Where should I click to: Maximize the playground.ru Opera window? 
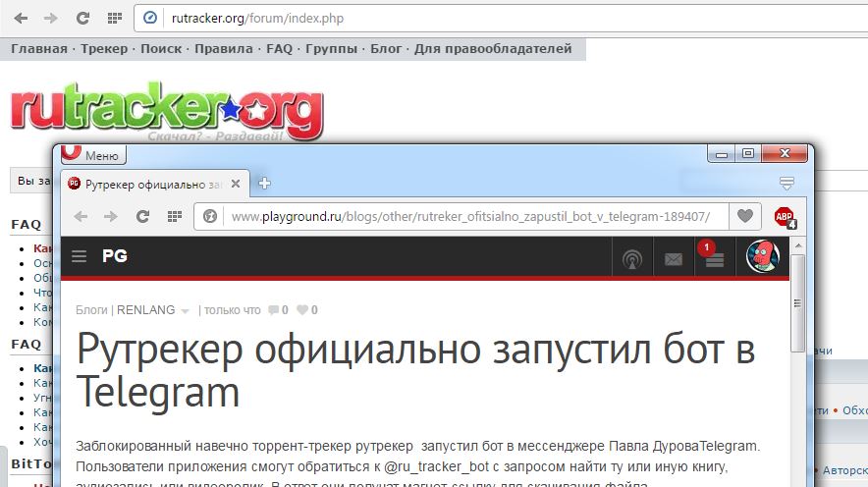pyautogui.click(x=748, y=154)
